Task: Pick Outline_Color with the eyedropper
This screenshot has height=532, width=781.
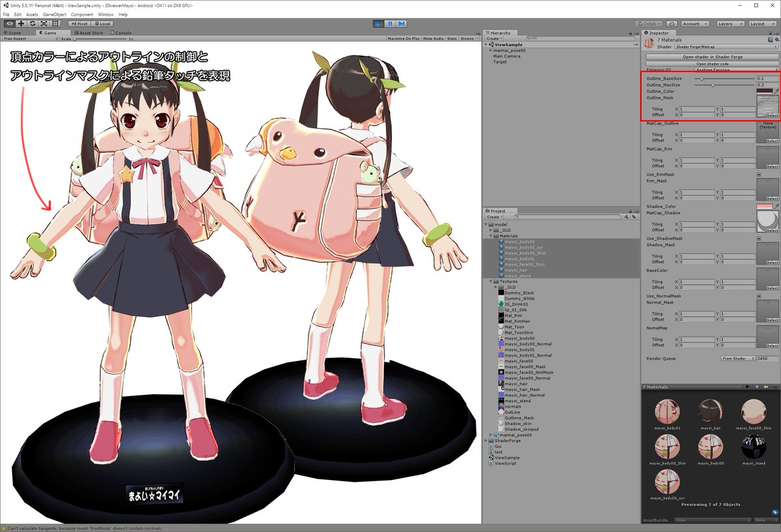Action: pos(776,91)
